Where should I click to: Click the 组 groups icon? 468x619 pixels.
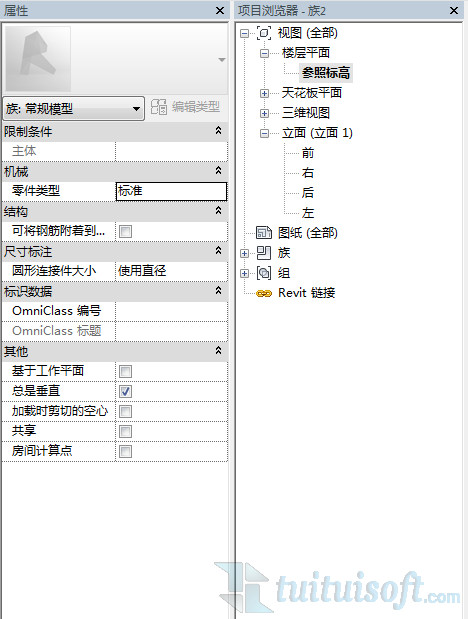[264, 273]
